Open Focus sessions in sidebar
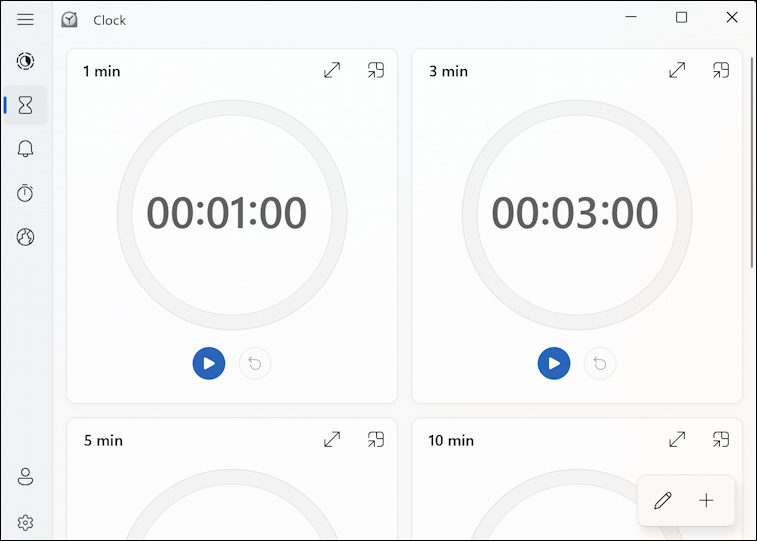 pos(26,61)
